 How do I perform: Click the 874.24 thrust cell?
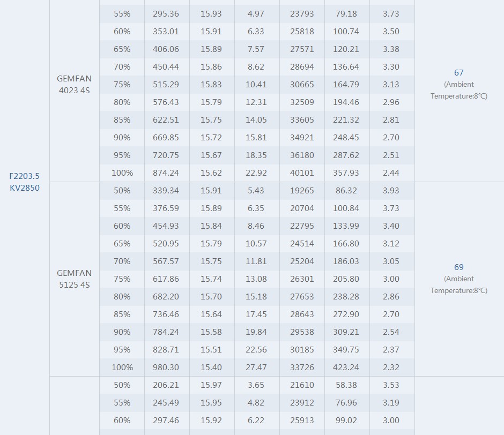166,173
